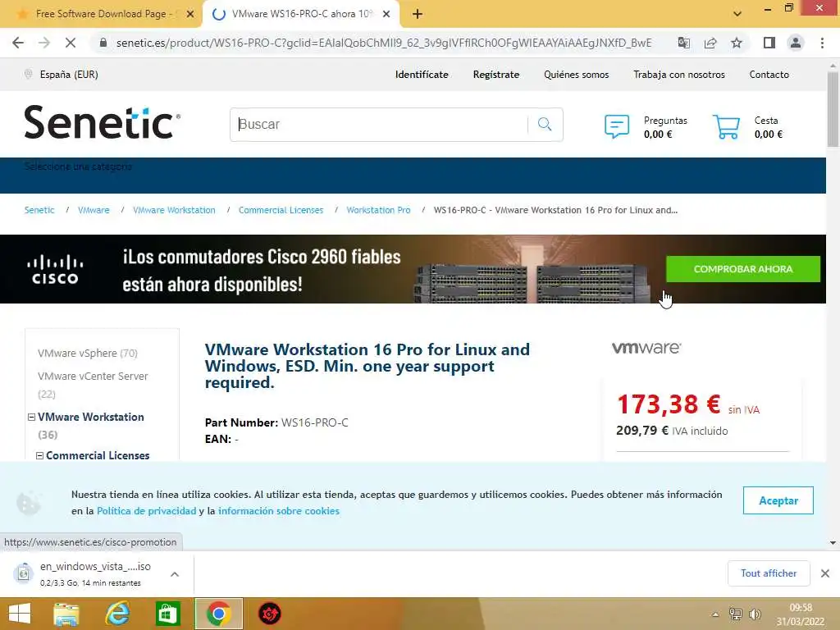Focus the Buscar search field
The image size is (840, 630).
click(x=379, y=125)
